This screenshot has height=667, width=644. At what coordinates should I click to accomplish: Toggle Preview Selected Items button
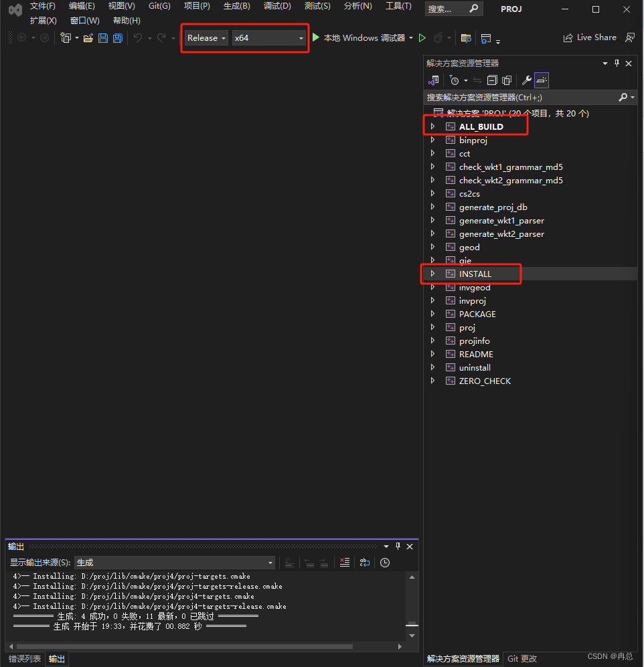point(542,80)
